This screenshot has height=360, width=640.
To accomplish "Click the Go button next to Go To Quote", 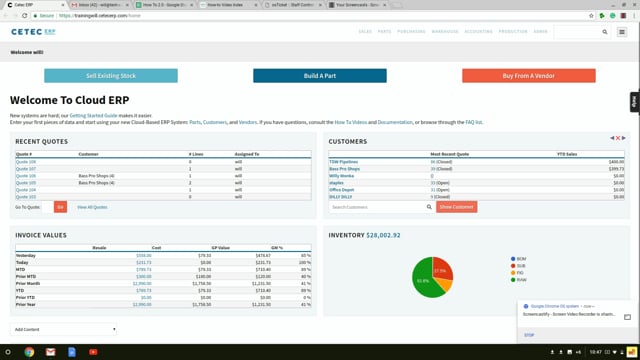I will tap(60, 207).
